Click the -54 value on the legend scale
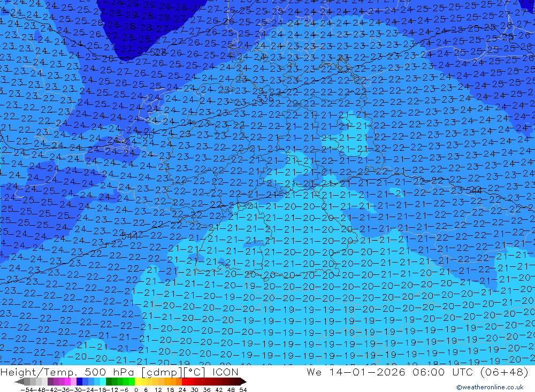535x392 pixels. point(27,390)
